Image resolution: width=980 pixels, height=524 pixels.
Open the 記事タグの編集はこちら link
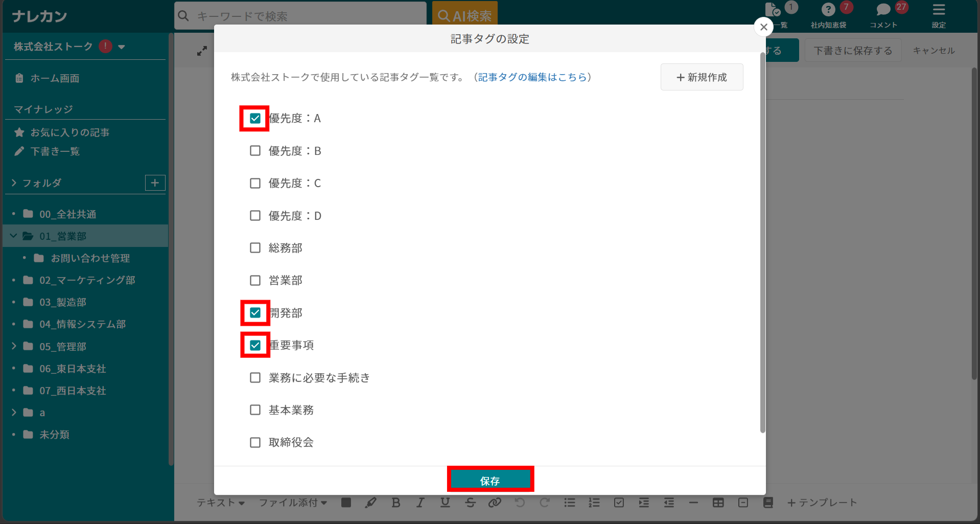pos(532,77)
